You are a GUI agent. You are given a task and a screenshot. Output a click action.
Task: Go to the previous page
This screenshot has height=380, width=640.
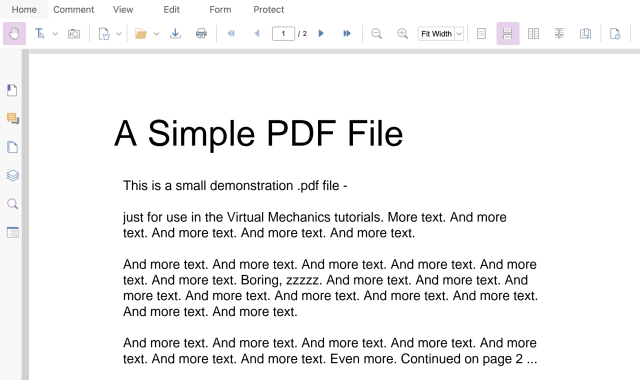(x=257, y=33)
